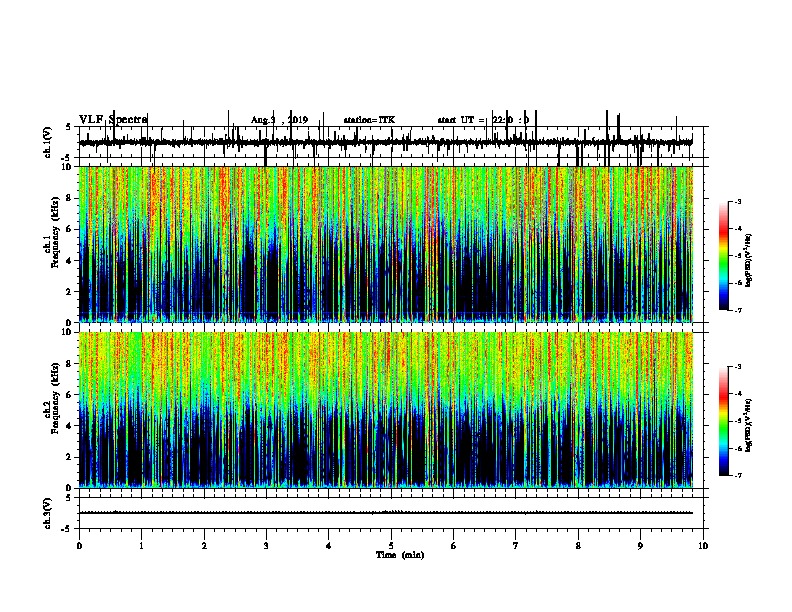Screen dimensions: 792x612
Task: Click the "-5" tick on ch.3(V) axis
Action: coord(67,529)
